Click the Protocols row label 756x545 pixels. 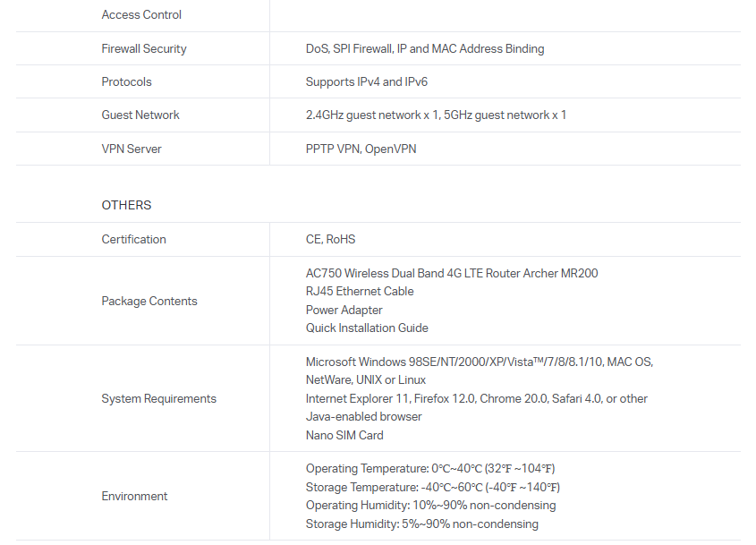[x=126, y=81]
